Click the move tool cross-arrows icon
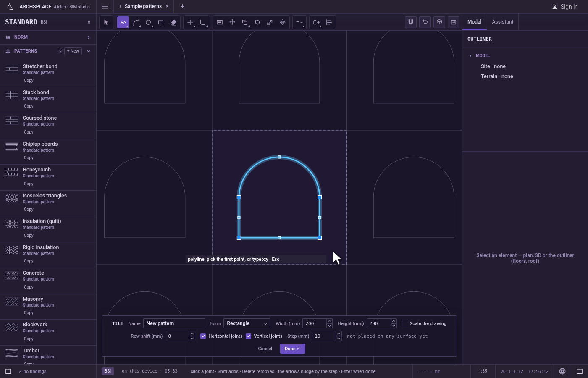 click(x=232, y=22)
